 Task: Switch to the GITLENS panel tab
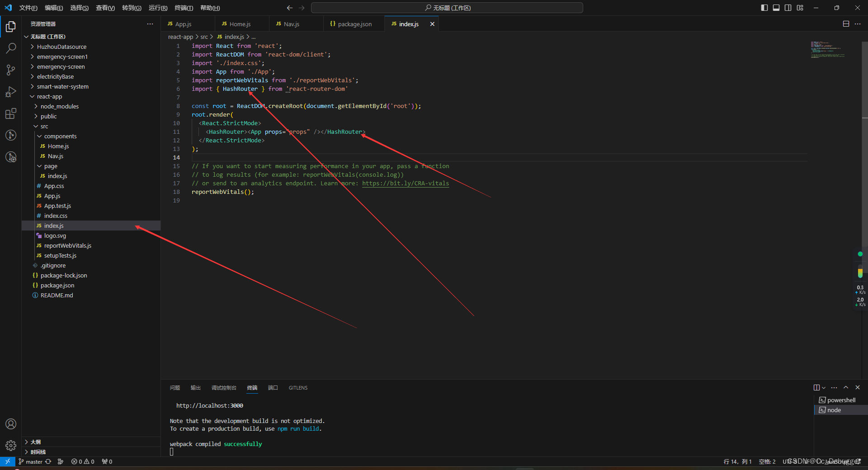pyautogui.click(x=298, y=388)
